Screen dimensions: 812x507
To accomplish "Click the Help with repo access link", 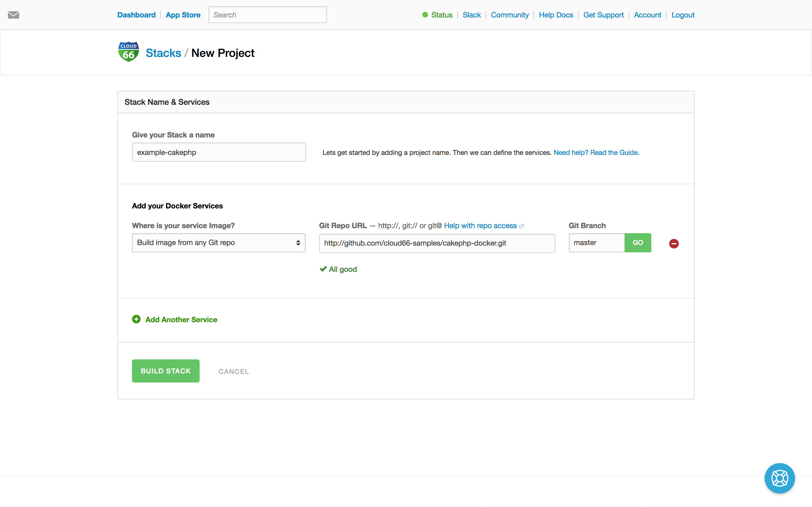I will tap(479, 225).
